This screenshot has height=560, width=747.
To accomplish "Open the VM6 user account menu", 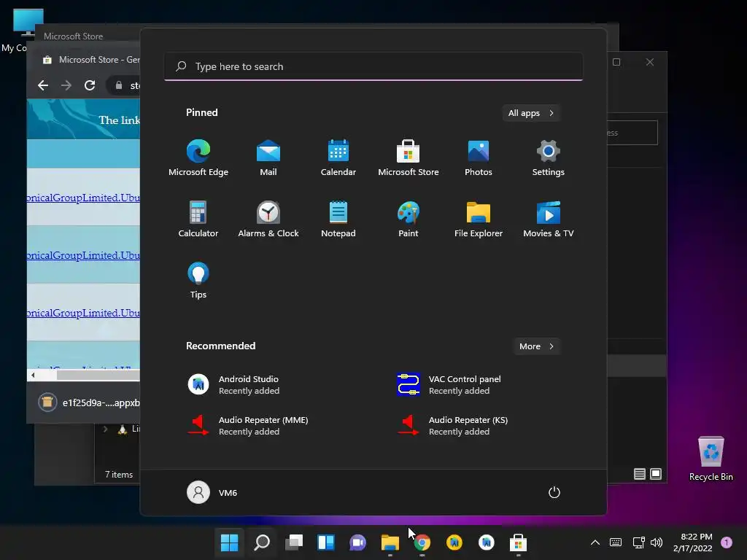I will pos(212,492).
